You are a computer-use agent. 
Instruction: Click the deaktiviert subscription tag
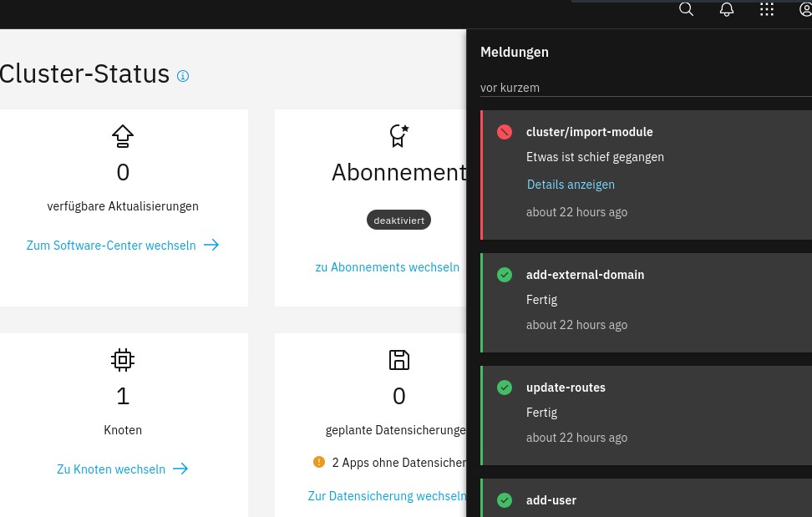(x=398, y=220)
